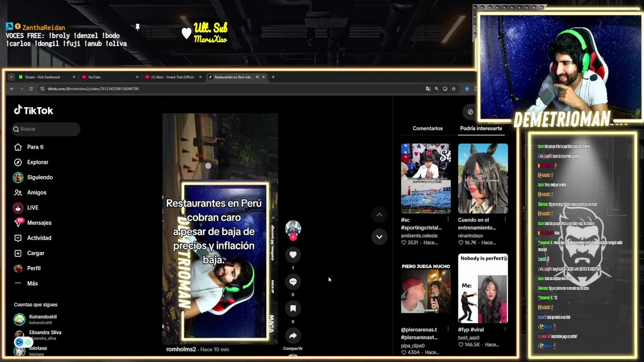
Task: Mute audio on the TikTok tab
Action: click(257, 77)
